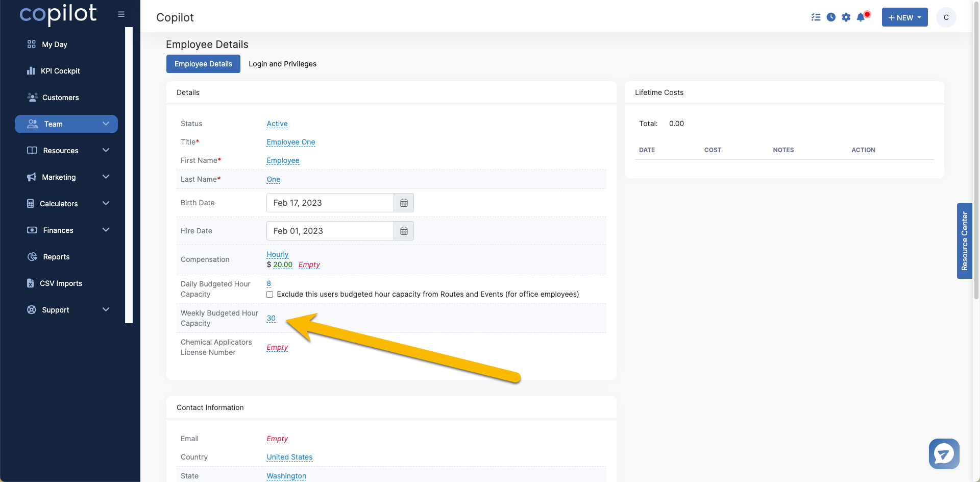
Task: Open settings gear icon in header
Action: coord(846,17)
